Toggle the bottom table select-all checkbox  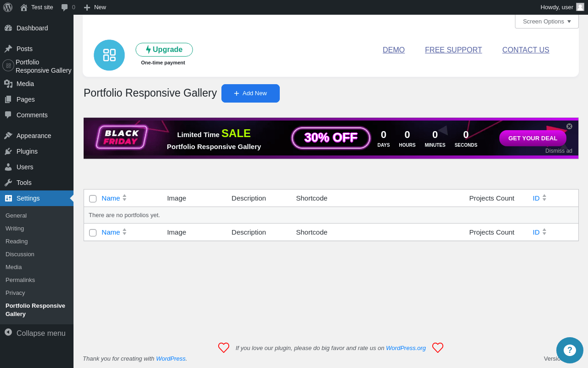click(x=93, y=233)
